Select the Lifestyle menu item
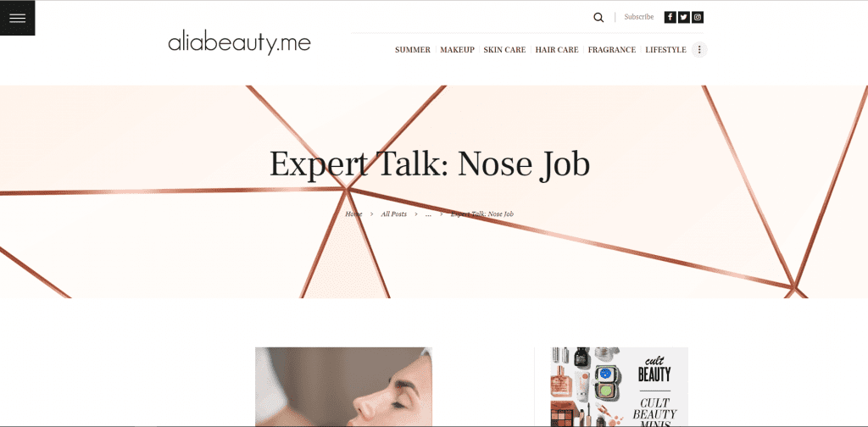 666,50
